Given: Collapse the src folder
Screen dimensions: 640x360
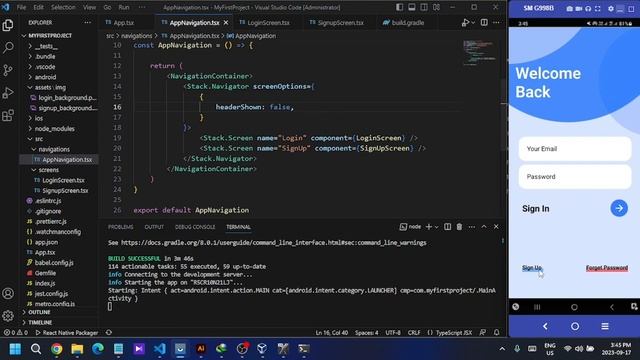Looking at the screenshot, I should (39, 139).
